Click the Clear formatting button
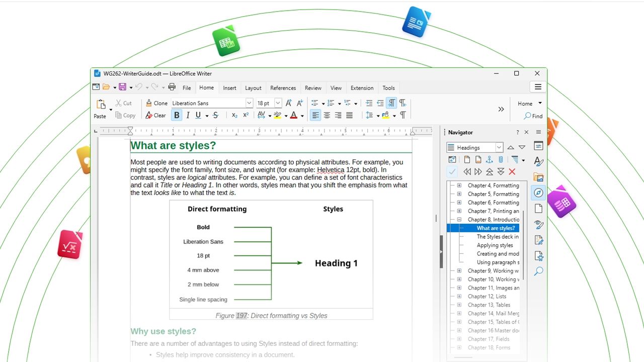The height and width of the screenshot is (362, 644). (x=156, y=115)
